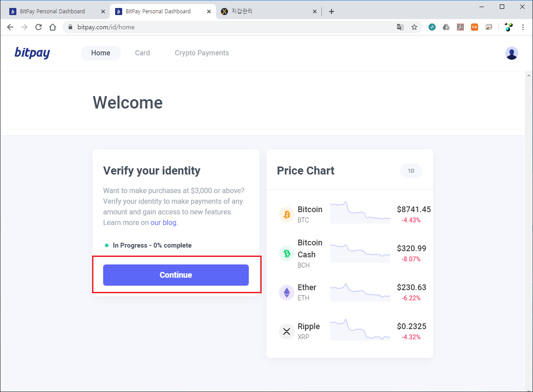Open the Crypto Payments navigation item
This screenshot has width=533, height=392.
202,53
